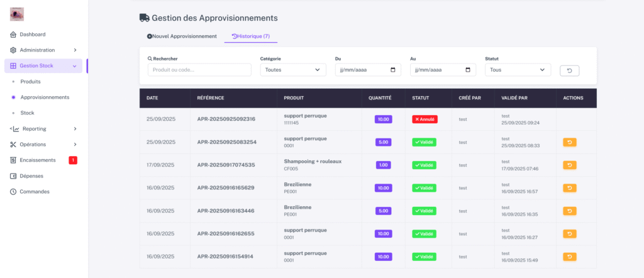Select the Historique (7) tab
This screenshot has height=278, width=644.
(251, 36)
